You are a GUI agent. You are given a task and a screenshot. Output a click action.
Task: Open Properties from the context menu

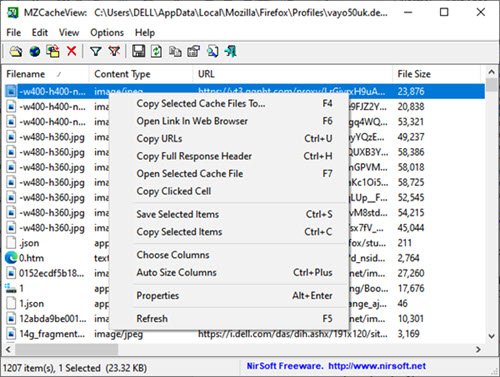pyautogui.click(x=230, y=296)
